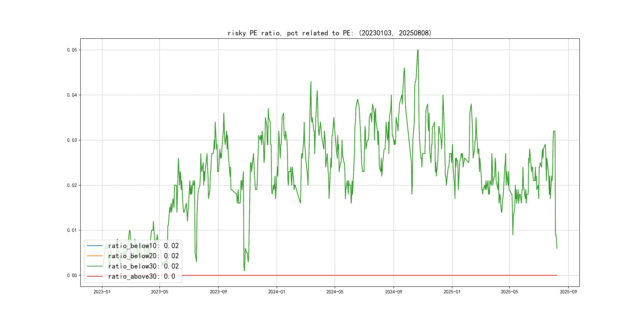644x322 pixels.
Task: Select the 'ratio_below20: 0.02' legend label
Action: coord(143,256)
